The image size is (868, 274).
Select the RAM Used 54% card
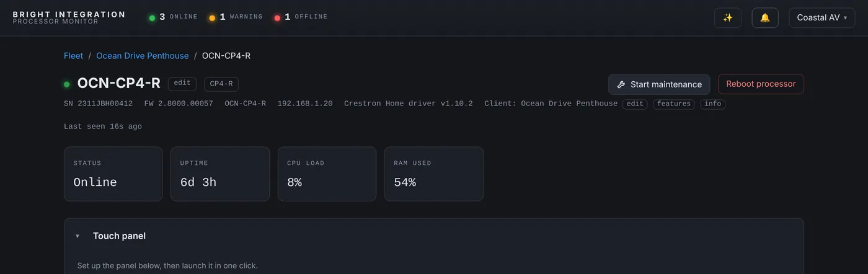pyautogui.click(x=434, y=174)
